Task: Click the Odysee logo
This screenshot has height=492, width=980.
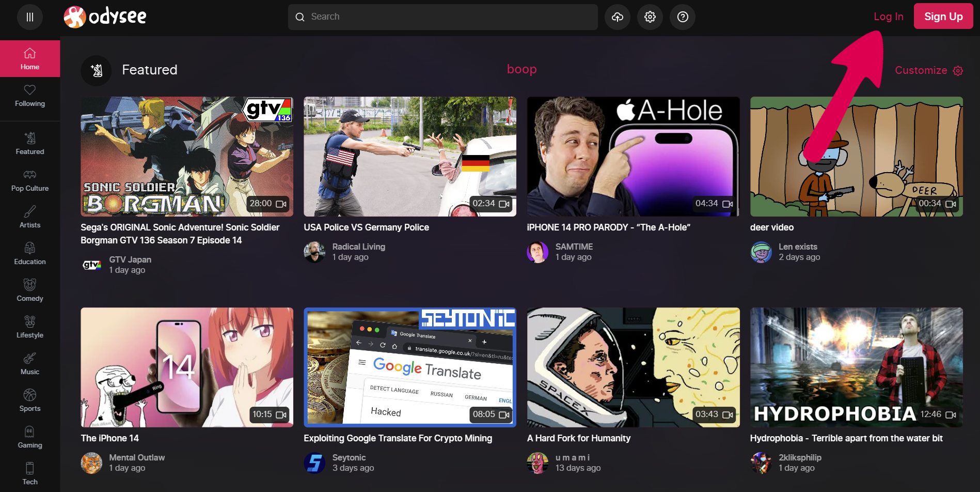Action: (105, 17)
